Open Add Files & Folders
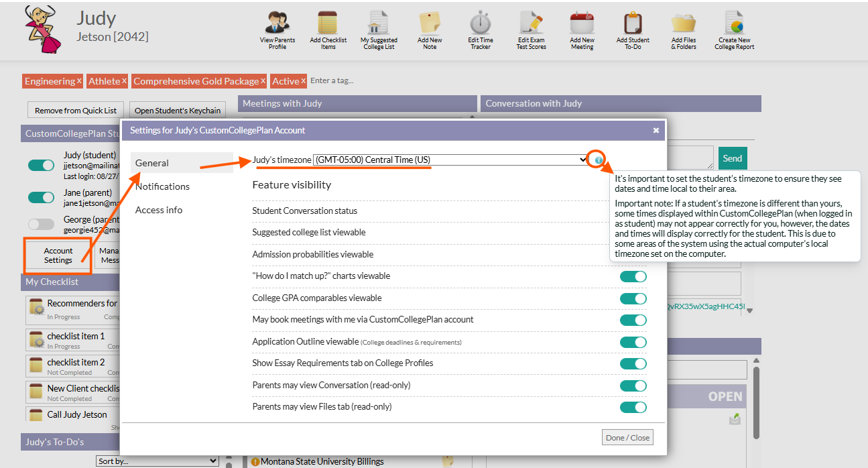This screenshot has width=868, height=468. [684, 22]
